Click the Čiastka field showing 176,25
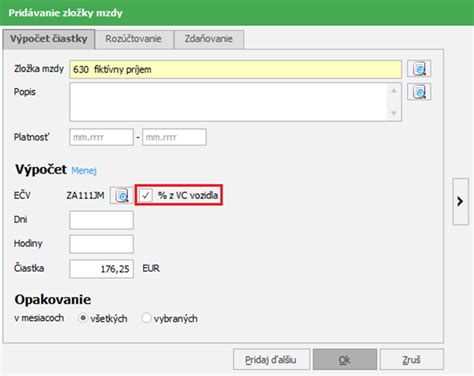Screen dimensions: 474x376 (101, 269)
